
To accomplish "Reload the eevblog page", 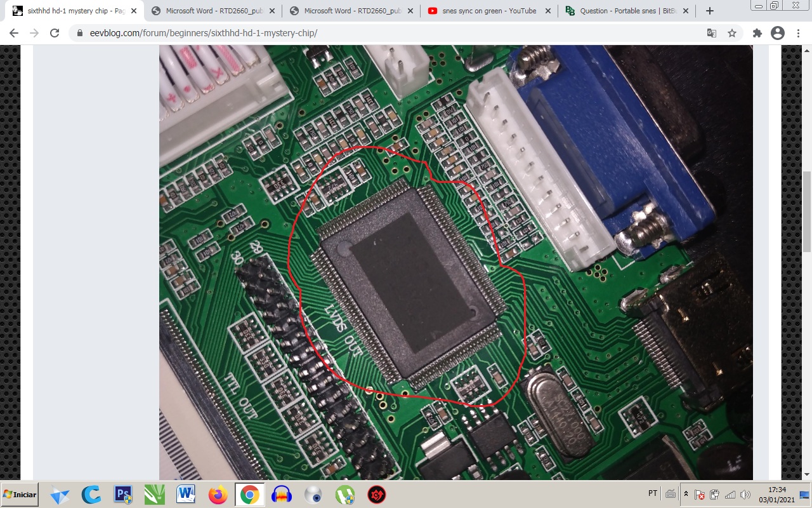I will click(x=55, y=33).
